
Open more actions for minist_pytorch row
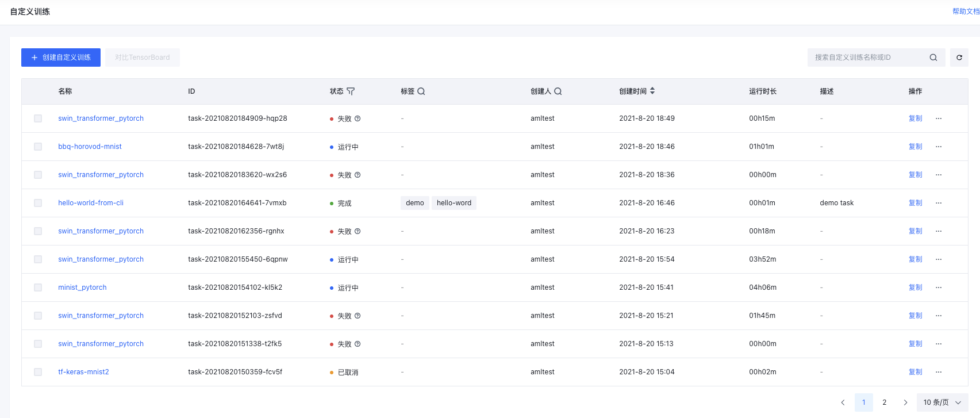(939, 287)
